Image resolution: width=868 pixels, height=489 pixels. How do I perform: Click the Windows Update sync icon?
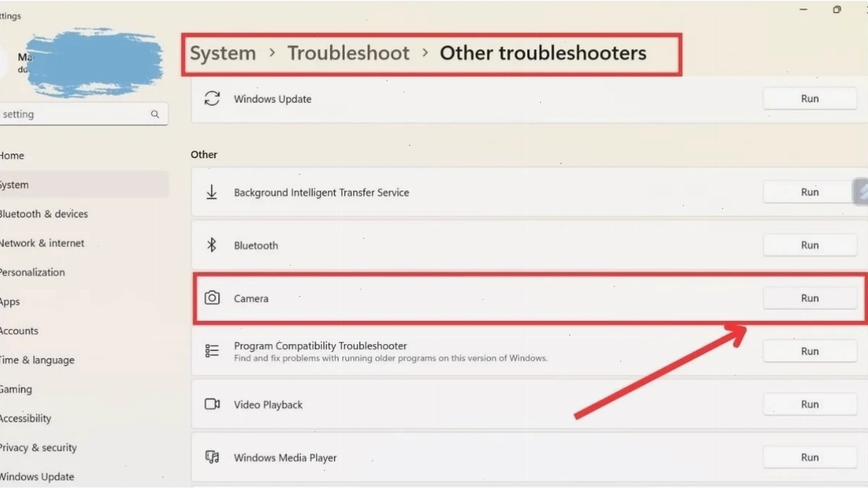212,99
